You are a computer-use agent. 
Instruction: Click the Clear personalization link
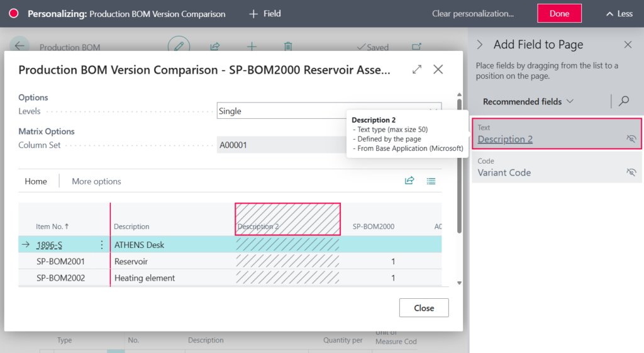pos(472,14)
